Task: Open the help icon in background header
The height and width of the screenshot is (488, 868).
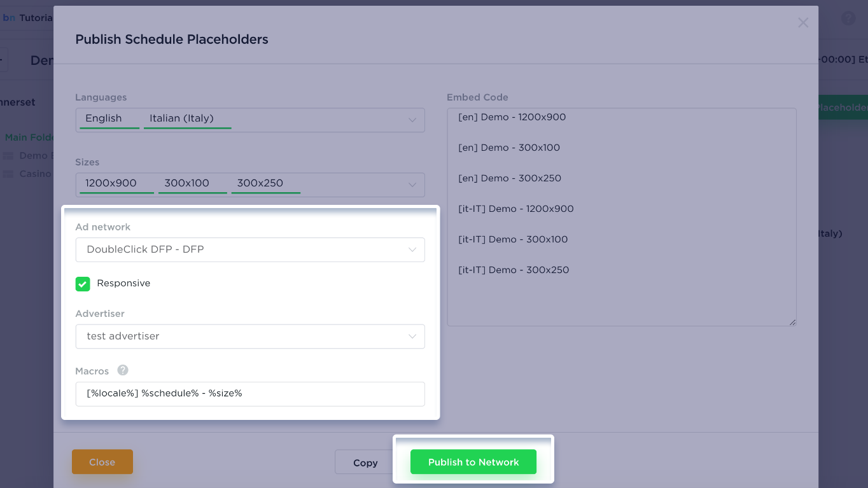Action: (848, 18)
